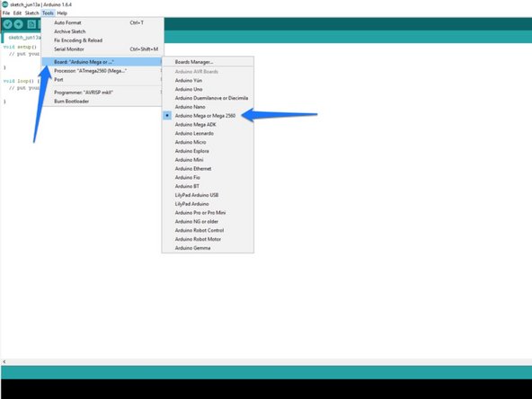This screenshot has width=532, height=399.
Task: Choose Arduino Pro or Pro Mini
Action: pyautogui.click(x=208, y=213)
